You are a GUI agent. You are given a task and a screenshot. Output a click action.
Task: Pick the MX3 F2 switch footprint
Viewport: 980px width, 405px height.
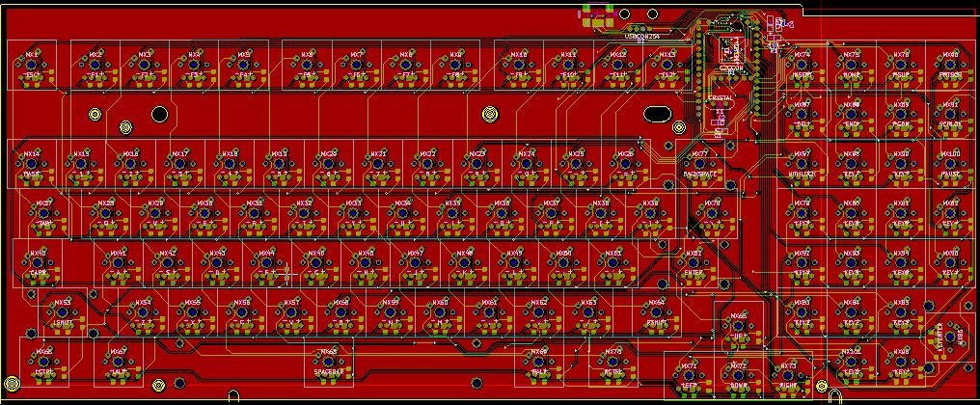coord(145,66)
